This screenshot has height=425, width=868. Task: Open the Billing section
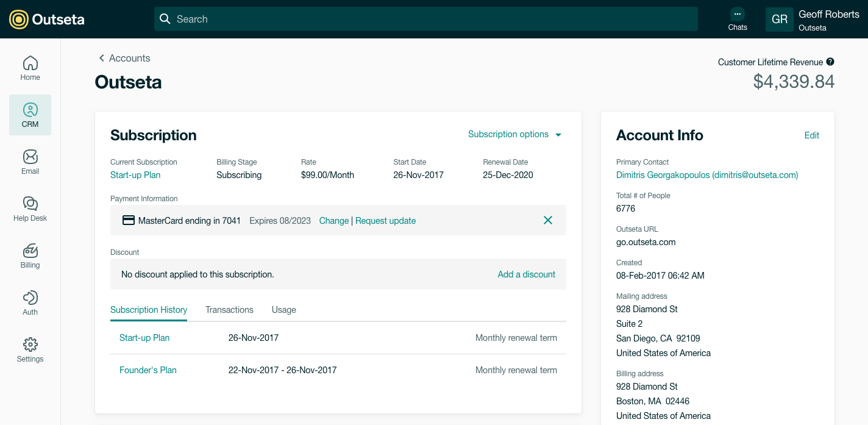30,255
